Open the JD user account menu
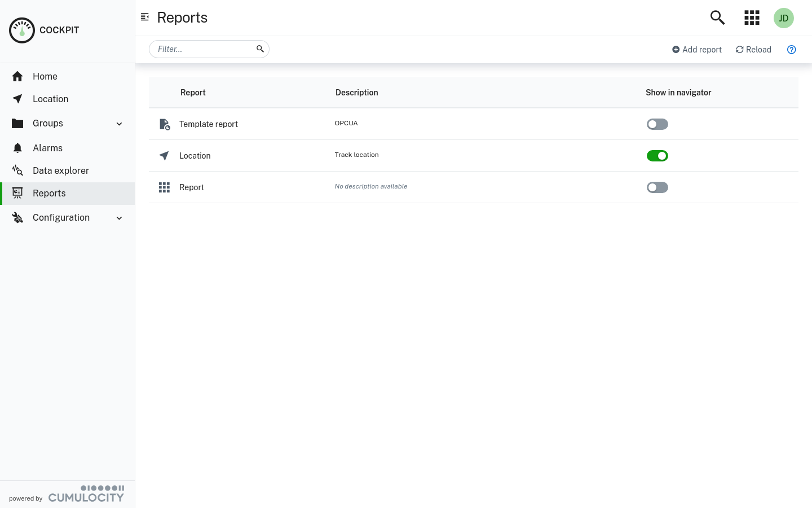This screenshot has width=812, height=508. pyautogui.click(x=784, y=17)
